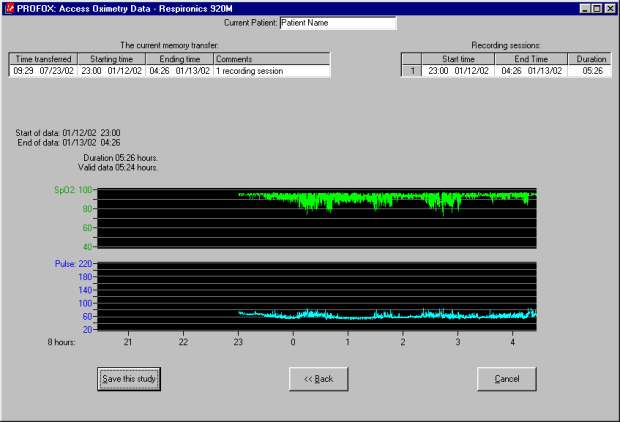This screenshot has width=620, height=422.
Task: Select the Time transferred column header
Action: tap(43, 59)
